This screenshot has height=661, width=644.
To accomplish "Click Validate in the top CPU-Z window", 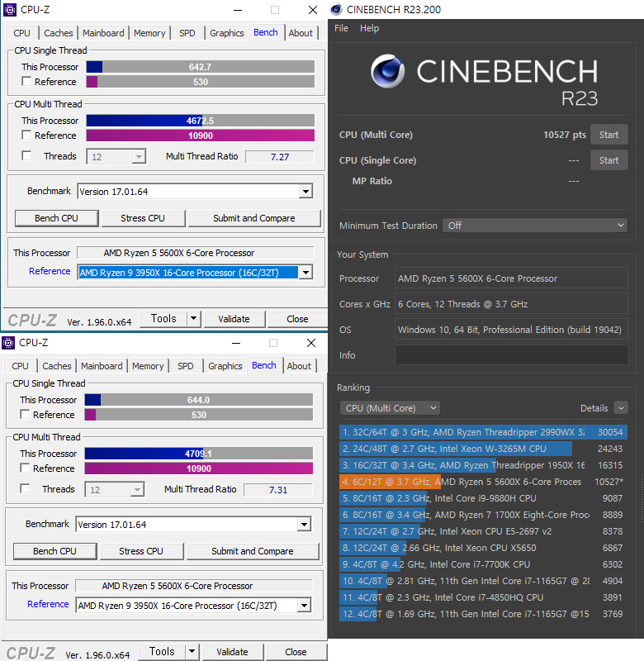I will [x=234, y=319].
